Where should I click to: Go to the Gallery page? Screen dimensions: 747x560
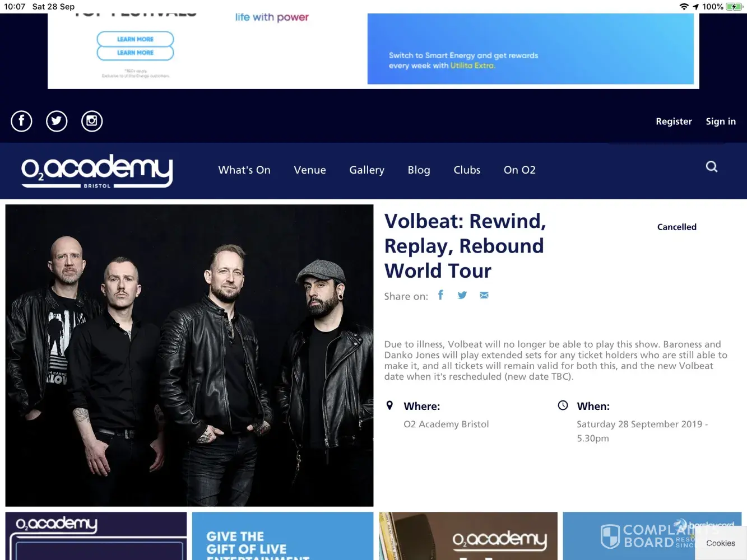(366, 170)
